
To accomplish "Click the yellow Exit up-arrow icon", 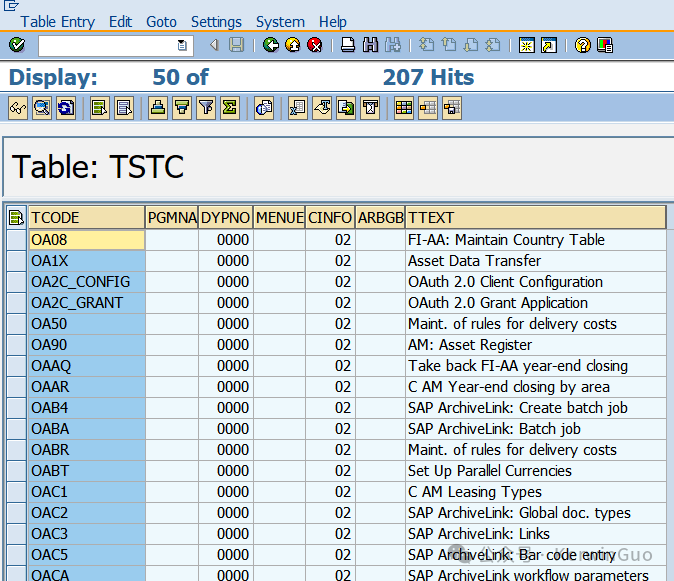I will coord(293,45).
